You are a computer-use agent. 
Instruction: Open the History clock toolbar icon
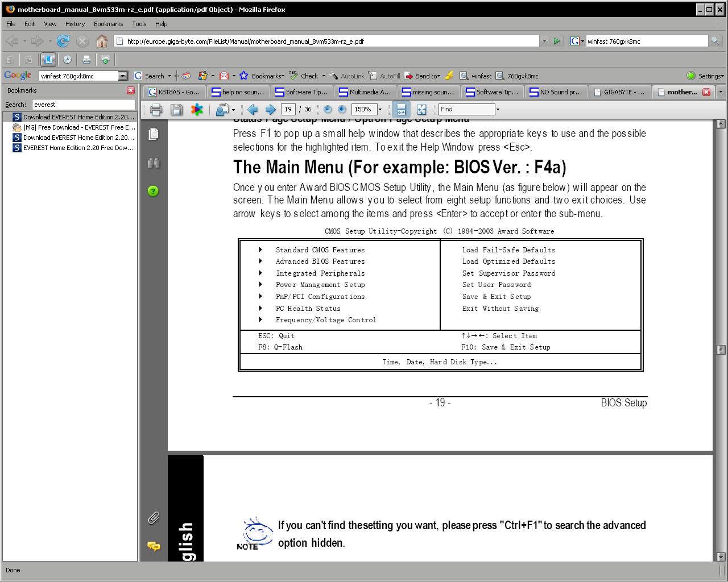(x=67, y=59)
